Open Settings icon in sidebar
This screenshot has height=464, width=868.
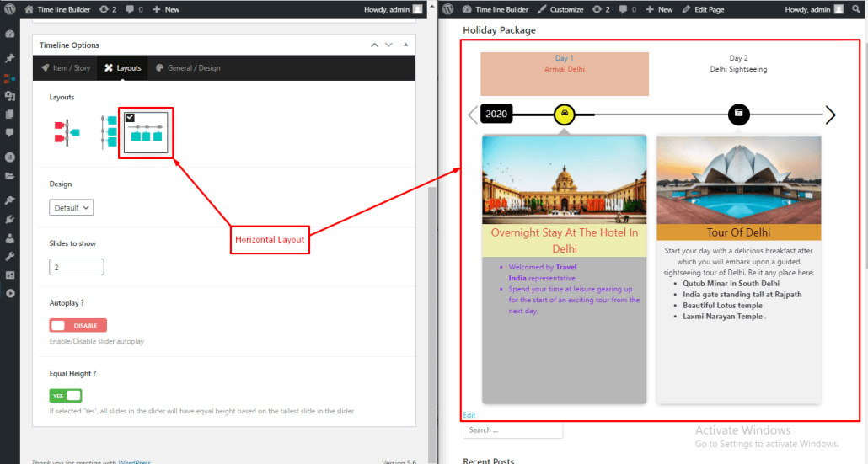(10, 275)
